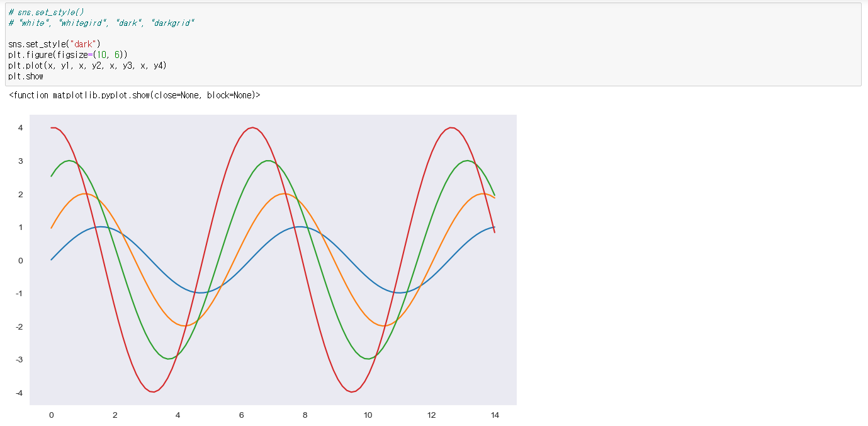Click the '# sns.set_style()' comment line
Screen dimensions: 868x426
[x=47, y=12]
